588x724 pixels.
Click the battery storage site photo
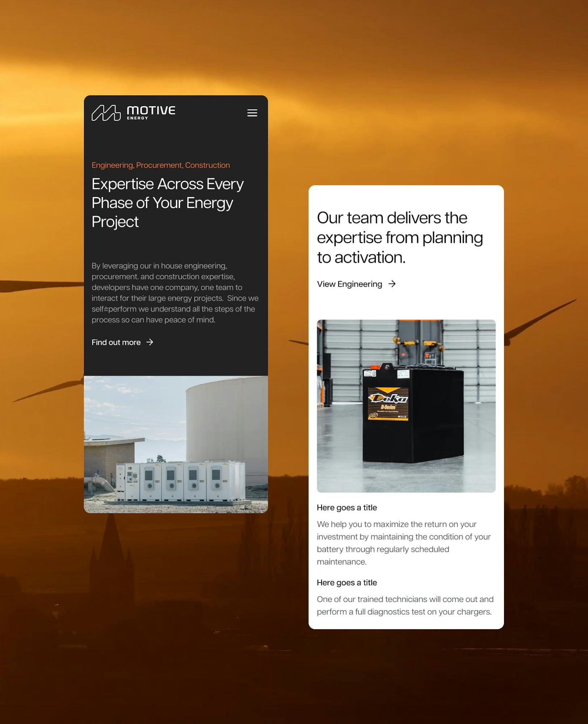tap(176, 444)
